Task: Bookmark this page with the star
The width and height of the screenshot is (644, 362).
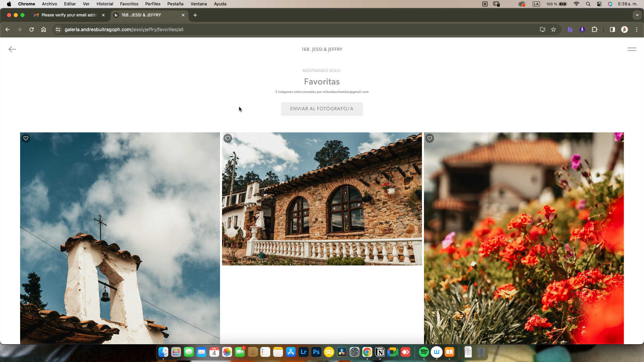Action: point(553,29)
